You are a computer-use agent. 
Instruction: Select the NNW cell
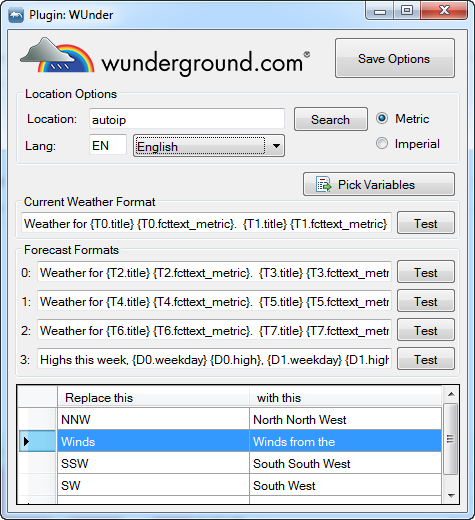(153, 419)
